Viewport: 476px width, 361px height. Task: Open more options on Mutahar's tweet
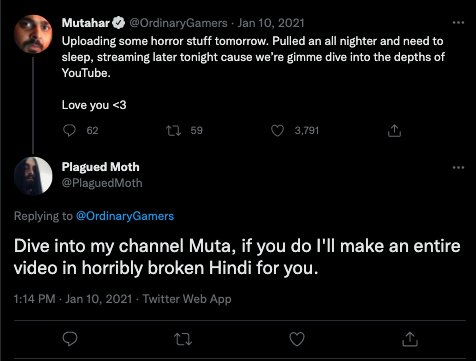coord(458,23)
